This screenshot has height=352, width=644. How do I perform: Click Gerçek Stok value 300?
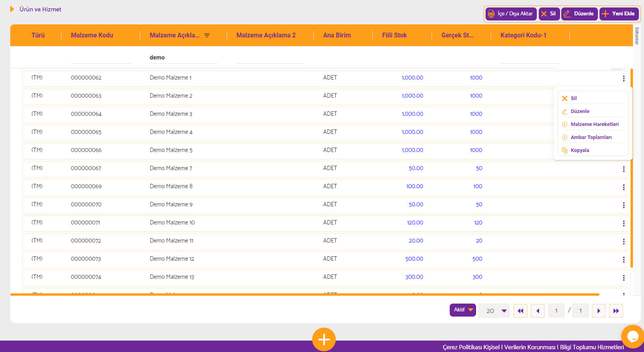(477, 277)
